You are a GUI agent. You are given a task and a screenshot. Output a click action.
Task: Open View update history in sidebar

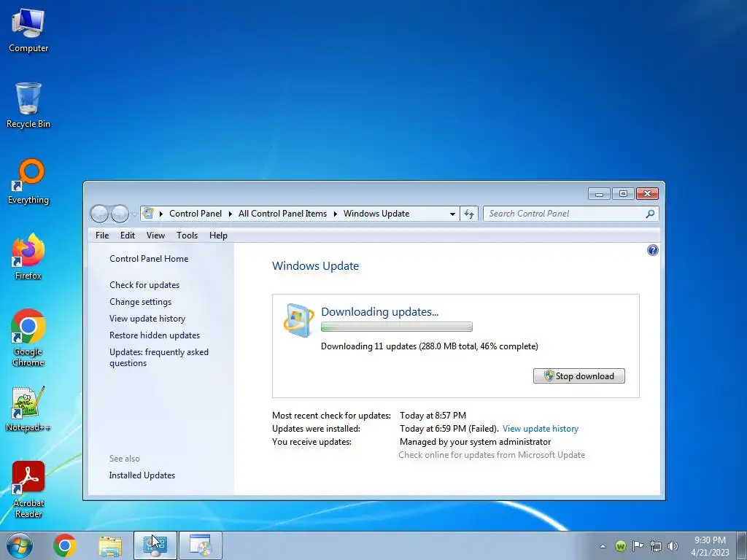(x=147, y=319)
